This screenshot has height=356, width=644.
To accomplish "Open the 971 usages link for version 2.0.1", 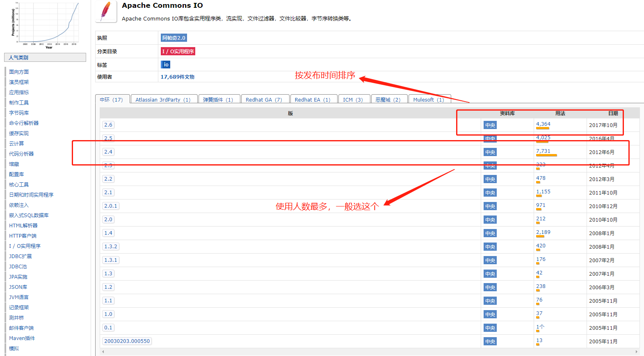I will click(541, 205).
